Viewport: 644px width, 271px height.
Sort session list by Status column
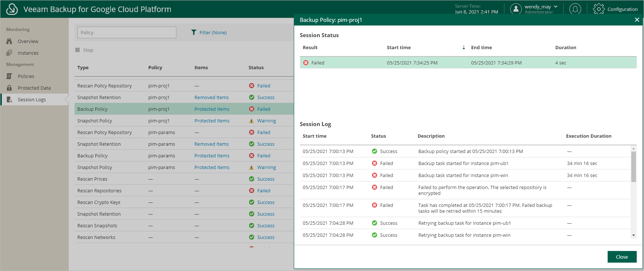(256, 67)
